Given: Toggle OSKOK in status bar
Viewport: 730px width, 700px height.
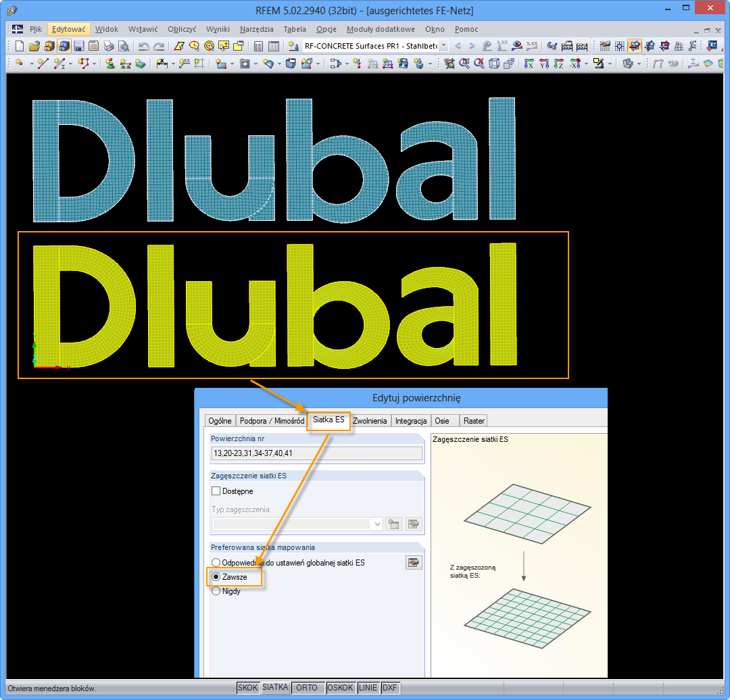Looking at the screenshot, I should [340, 687].
